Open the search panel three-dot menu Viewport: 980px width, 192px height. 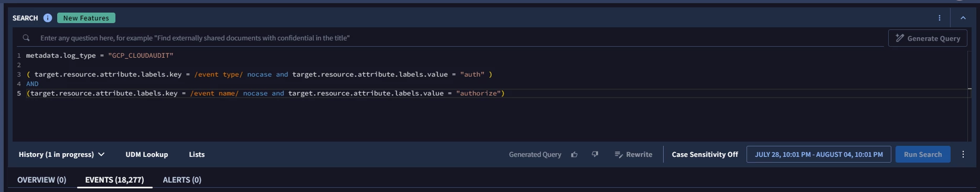click(x=940, y=18)
